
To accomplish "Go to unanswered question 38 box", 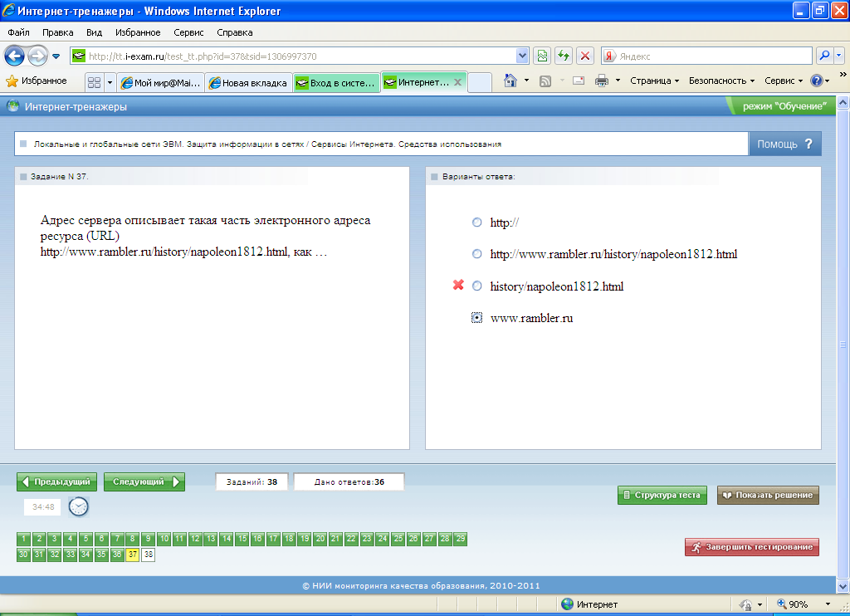I will (149, 555).
